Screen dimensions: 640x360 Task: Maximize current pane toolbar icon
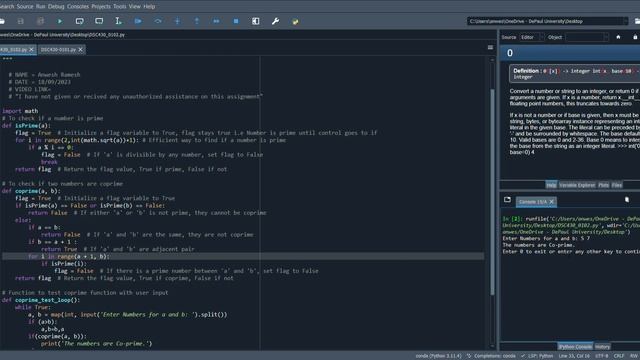click(256, 21)
